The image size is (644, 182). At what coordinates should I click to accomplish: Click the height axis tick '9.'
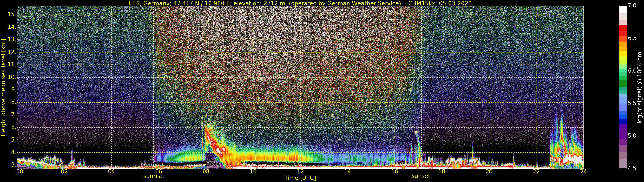14,90
